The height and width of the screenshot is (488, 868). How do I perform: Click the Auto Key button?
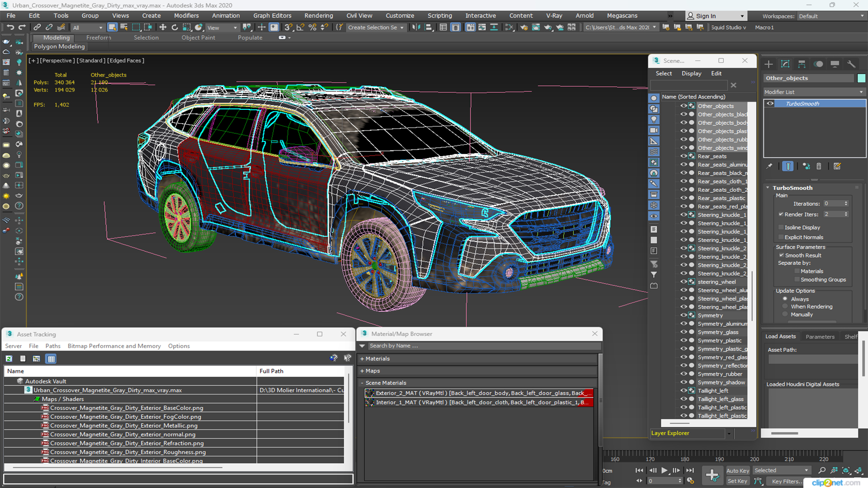(737, 470)
